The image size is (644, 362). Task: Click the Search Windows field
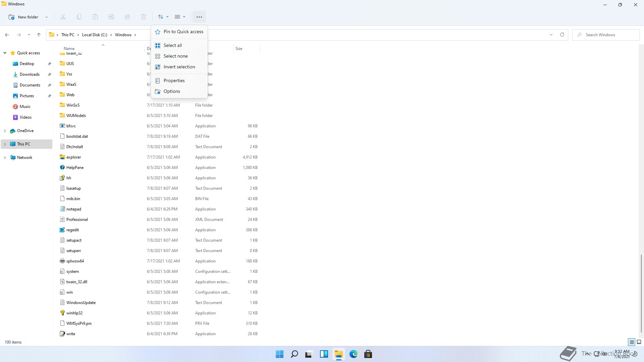(x=606, y=35)
